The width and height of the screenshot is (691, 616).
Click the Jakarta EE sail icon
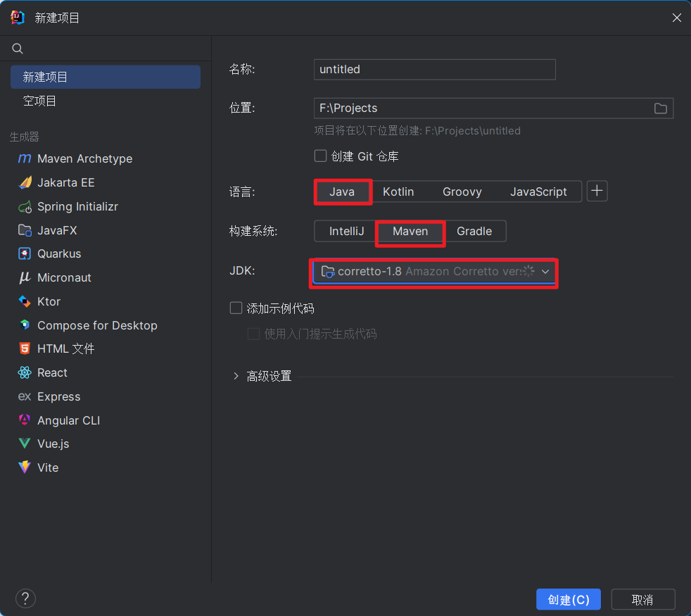click(25, 182)
